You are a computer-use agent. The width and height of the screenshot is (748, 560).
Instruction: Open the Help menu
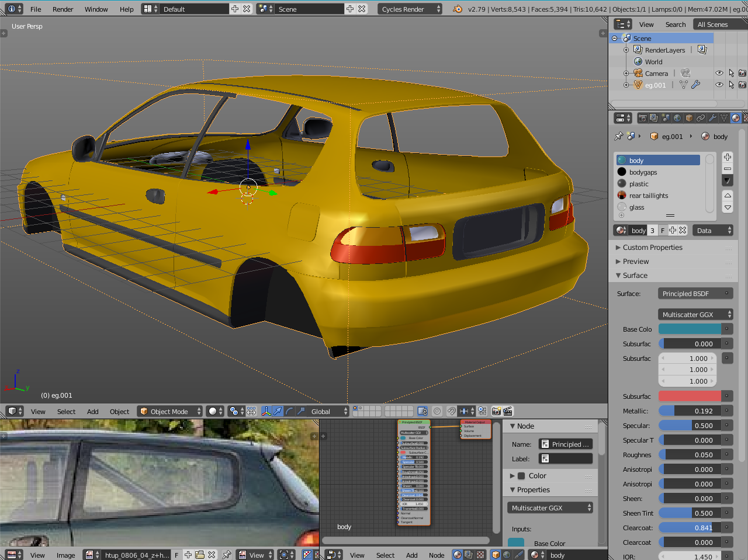126,9
